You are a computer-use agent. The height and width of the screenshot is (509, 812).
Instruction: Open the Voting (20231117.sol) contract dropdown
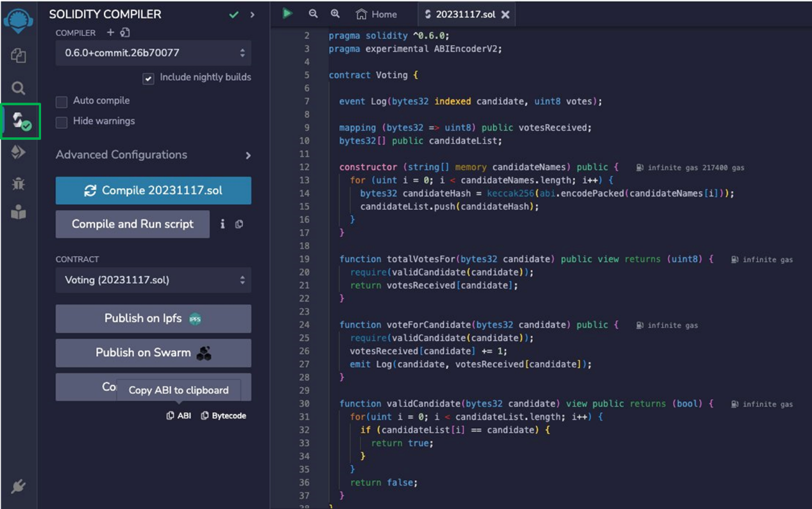153,280
